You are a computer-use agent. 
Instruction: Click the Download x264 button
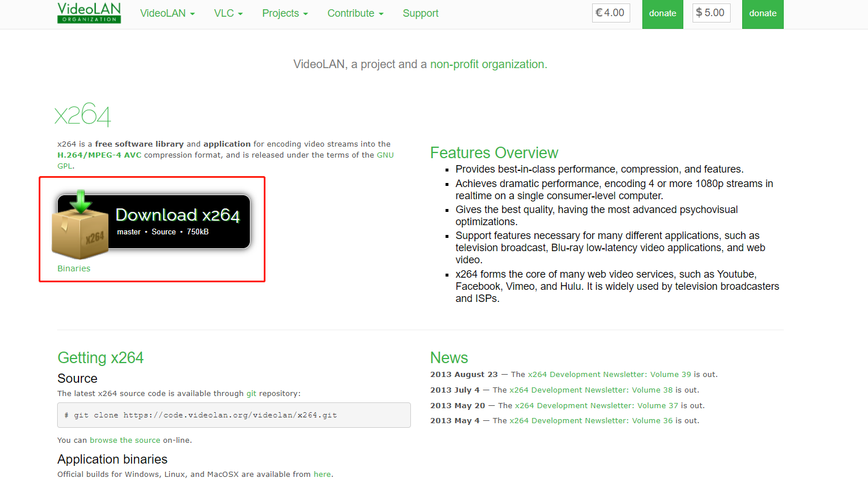154,222
